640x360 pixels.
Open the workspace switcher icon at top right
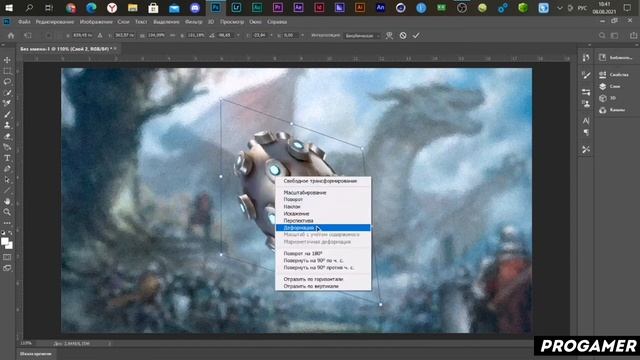coord(615,36)
